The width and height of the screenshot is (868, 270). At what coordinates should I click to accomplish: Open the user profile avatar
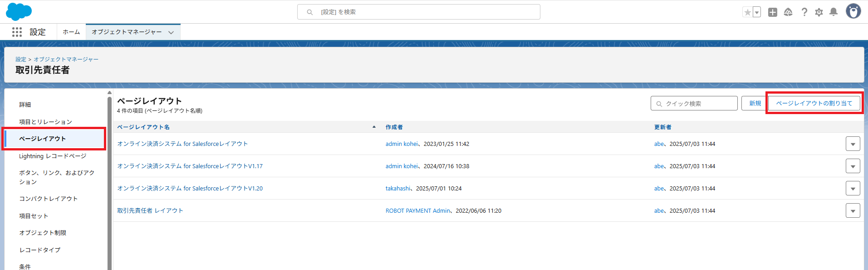pos(853,11)
